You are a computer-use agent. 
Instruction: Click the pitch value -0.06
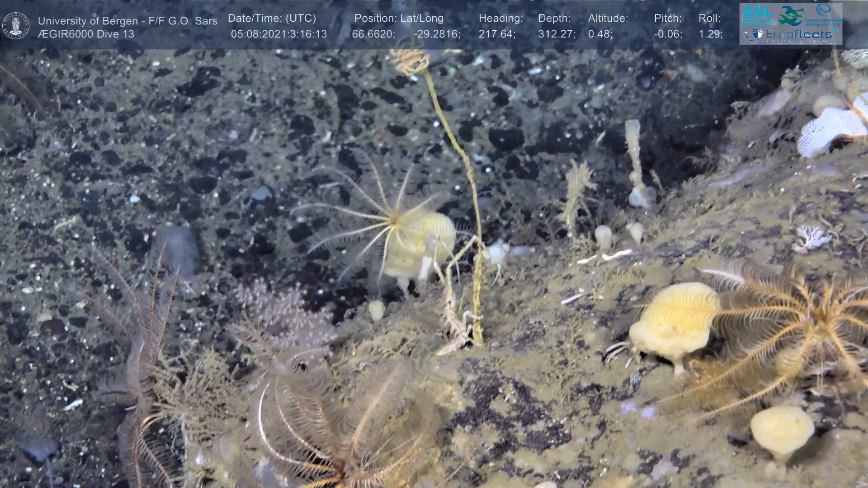[x=668, y=34]
